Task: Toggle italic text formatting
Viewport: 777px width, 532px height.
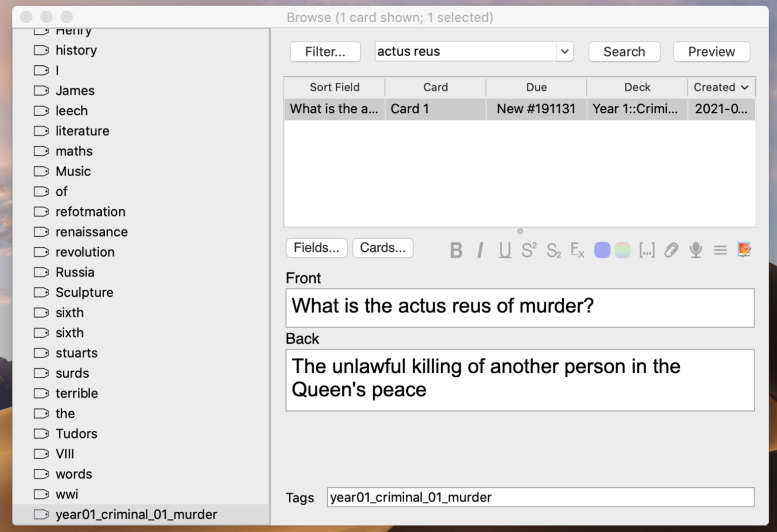Action: pos(480,250)
